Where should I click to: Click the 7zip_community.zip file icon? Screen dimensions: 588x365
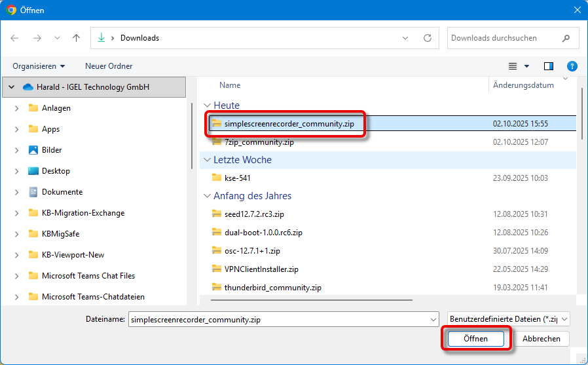[x=217, y=142]
